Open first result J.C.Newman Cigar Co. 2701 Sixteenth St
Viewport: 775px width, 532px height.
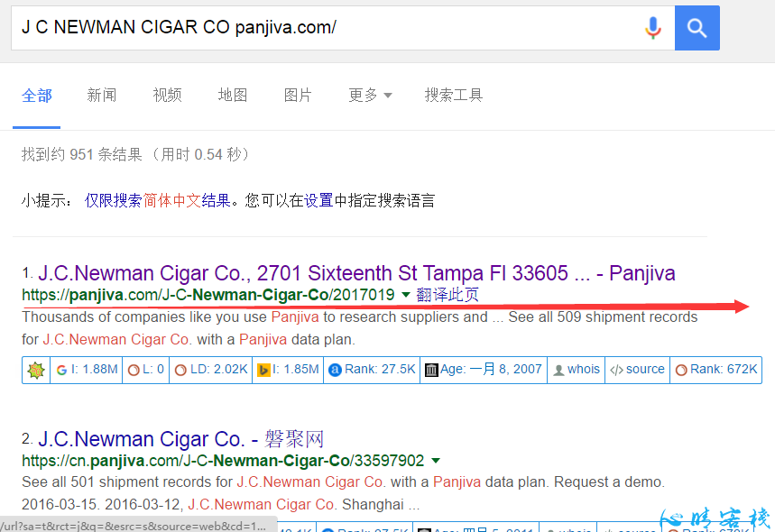pyautogui.click(x=356, y=272)
